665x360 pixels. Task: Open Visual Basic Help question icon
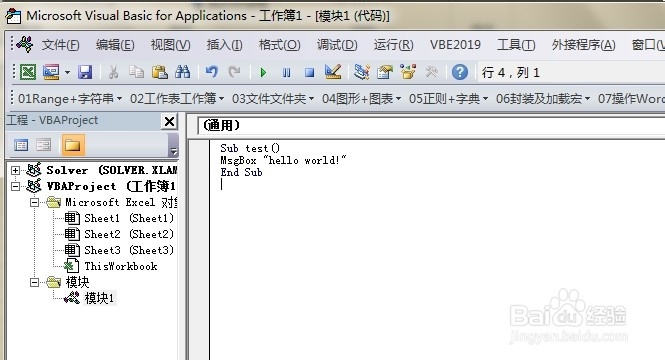460,72
